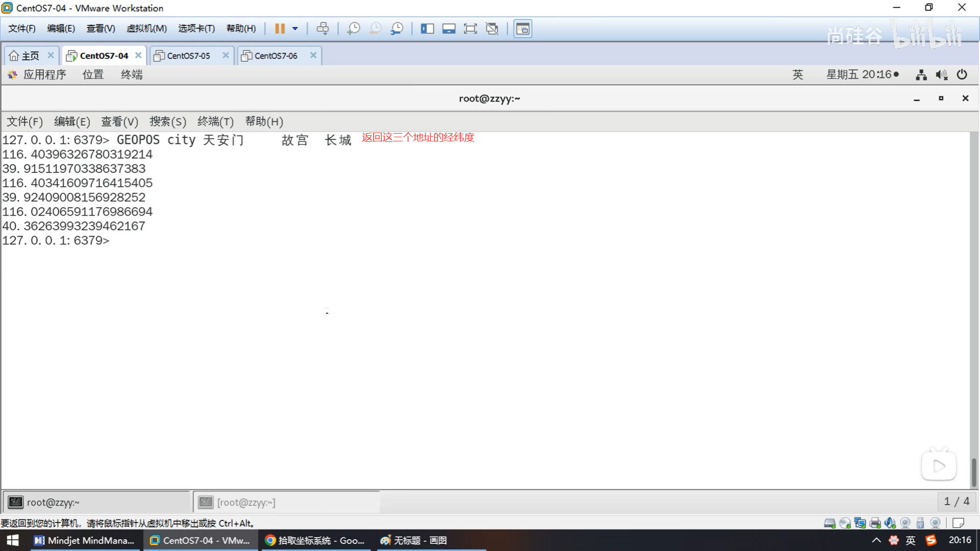Take a snapshot using the clock-plus icon
This screenshot has height=551, width=980.
tap(353, 29)
